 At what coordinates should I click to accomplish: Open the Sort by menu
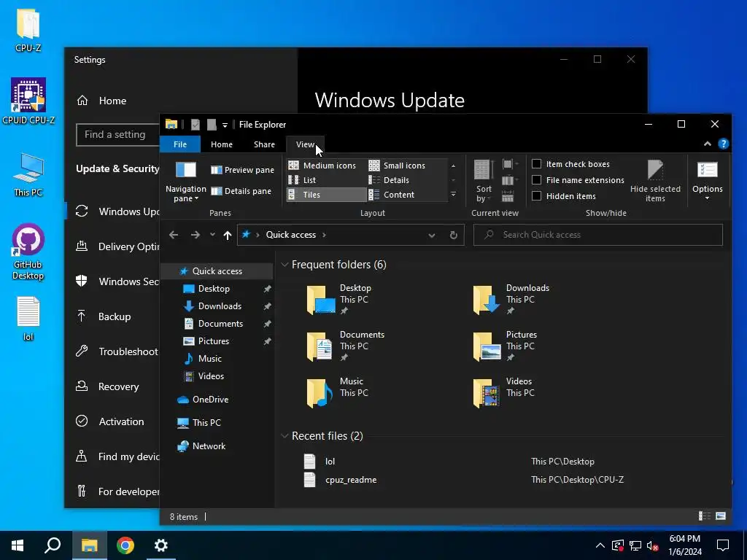click(x=483, y=182)
